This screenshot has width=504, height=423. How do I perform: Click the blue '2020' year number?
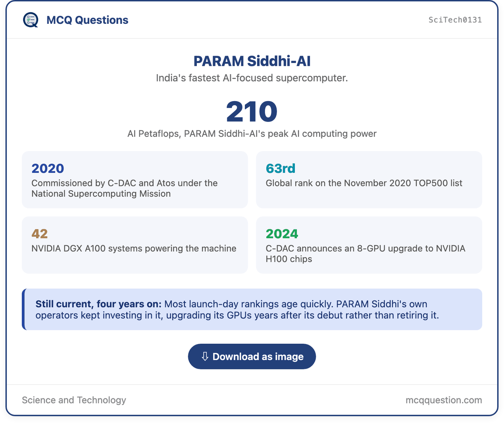[x=48, y=168]
